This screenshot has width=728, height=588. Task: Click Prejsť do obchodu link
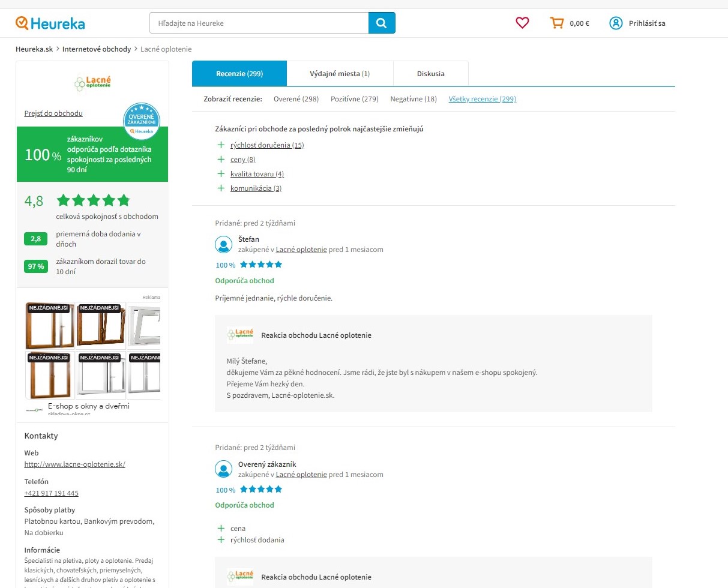pos(53,113)
